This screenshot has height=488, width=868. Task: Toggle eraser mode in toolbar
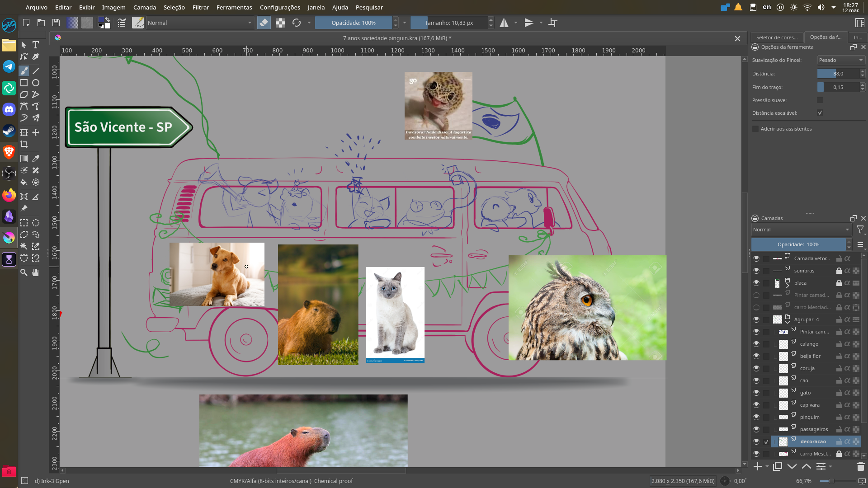pos(264,23)
